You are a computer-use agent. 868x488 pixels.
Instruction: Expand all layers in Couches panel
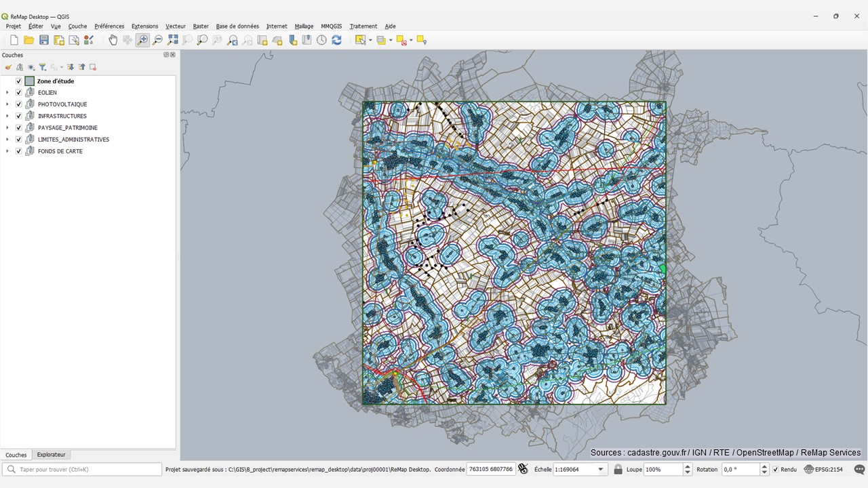[x=71, y=67]
